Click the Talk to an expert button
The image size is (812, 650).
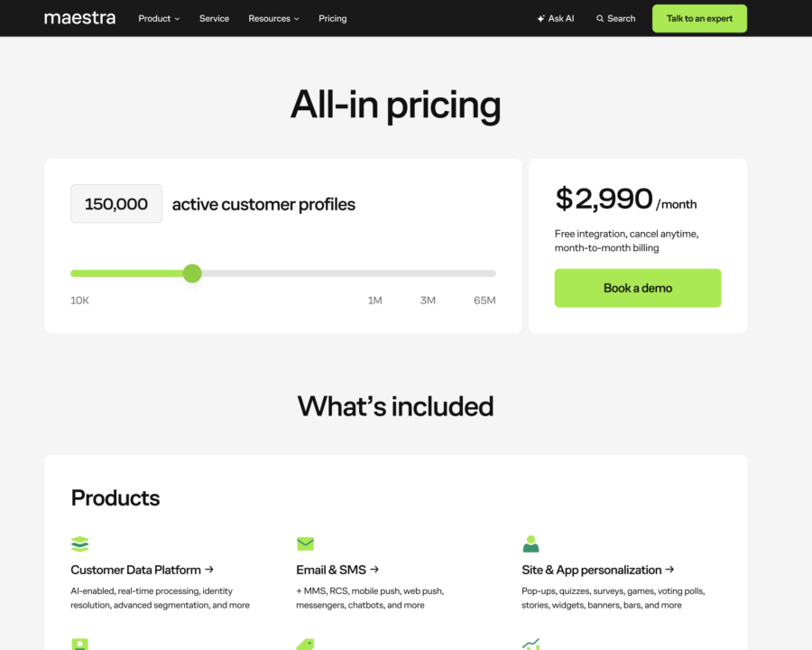(699, 19)
